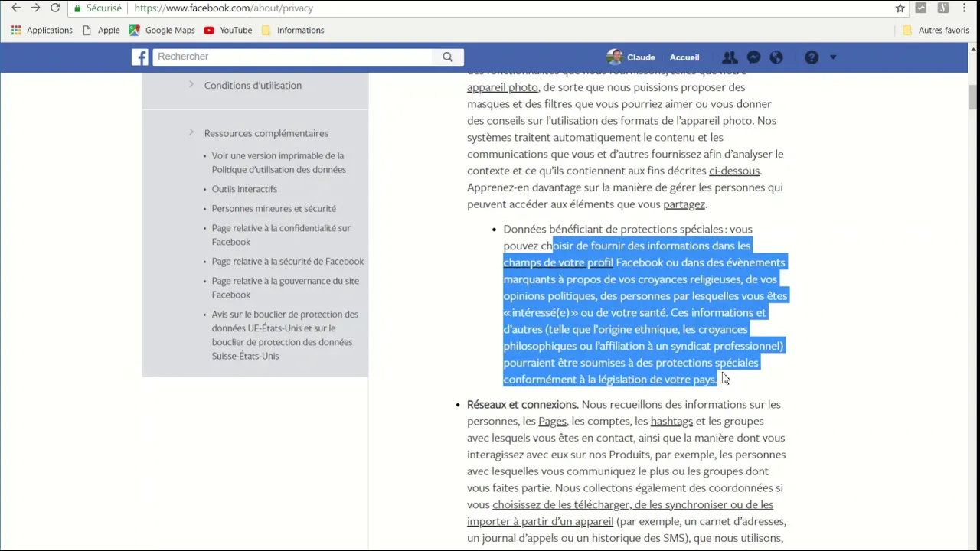This screenshot has height=551, width=980.
Task: Open the printable version of data policy
Action: click(x=279, y=162)
